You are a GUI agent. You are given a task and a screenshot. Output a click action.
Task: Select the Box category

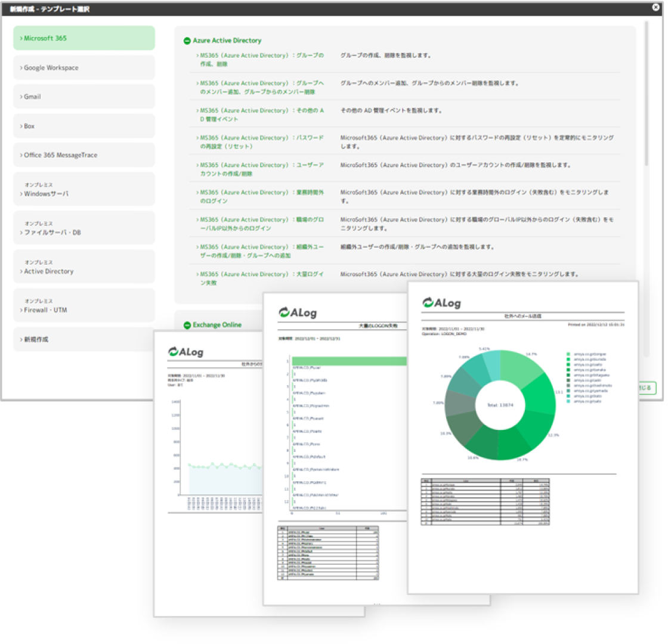pyautogui.click(x=84, y=126)
